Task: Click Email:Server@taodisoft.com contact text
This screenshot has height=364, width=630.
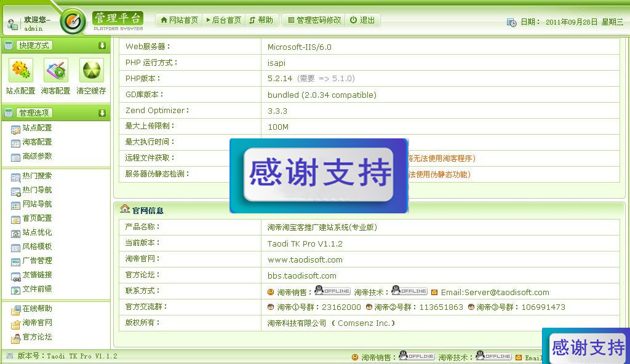Action: coord(495,293)
